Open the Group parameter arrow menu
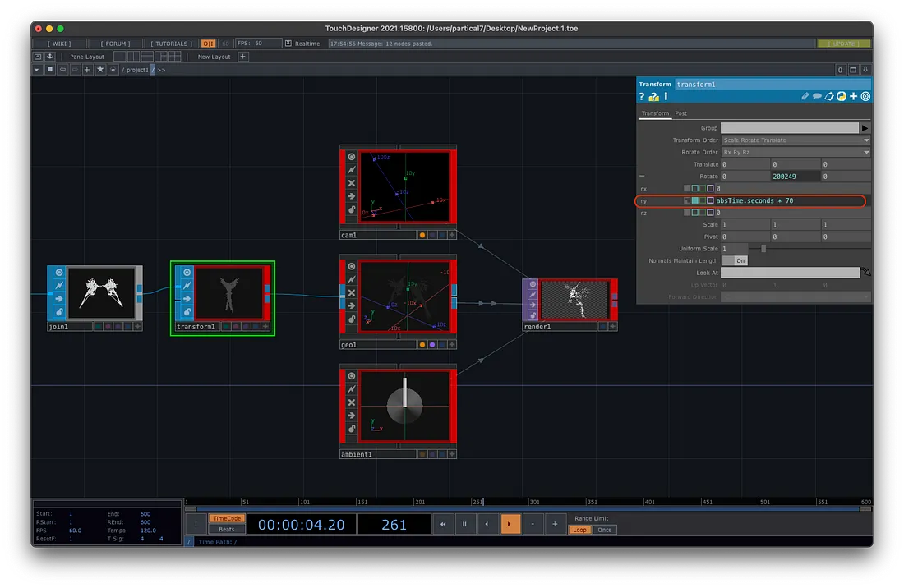The height and width of the screenshot is (588, 904). click(865, 128)
